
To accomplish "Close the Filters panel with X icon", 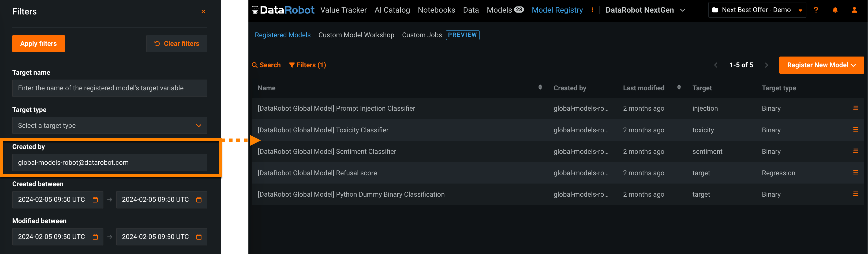I will click(203, 12).
